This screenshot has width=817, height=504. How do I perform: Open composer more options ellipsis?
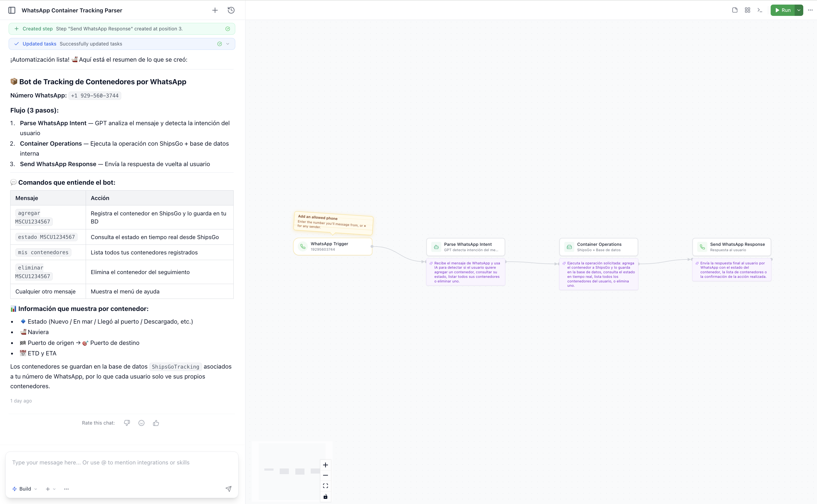66,489
